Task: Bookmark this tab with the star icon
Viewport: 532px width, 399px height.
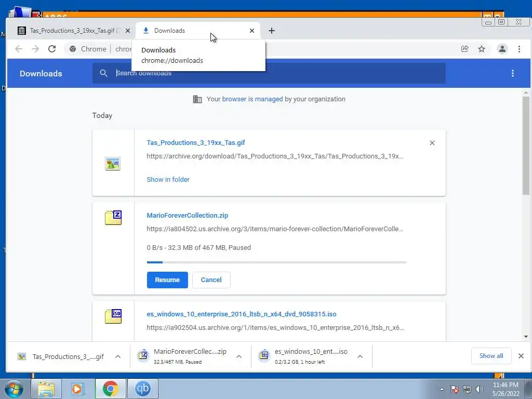Action: click(482, 49)
